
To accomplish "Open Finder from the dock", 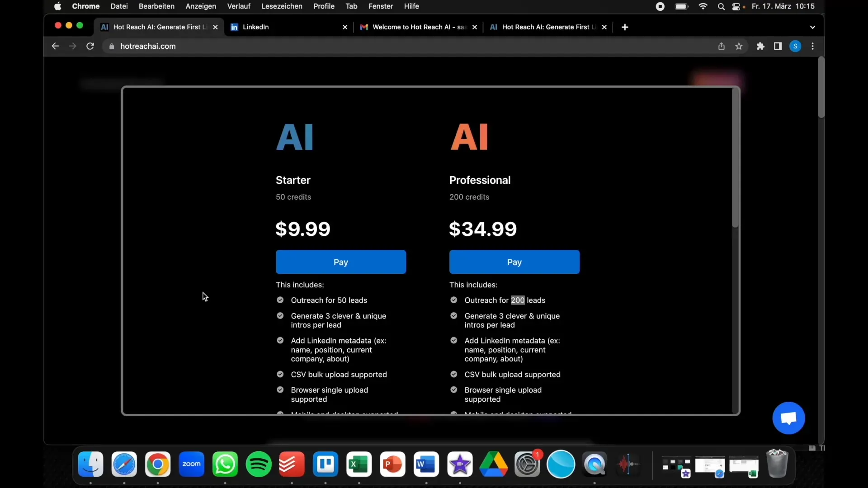I will coord(90,464).
